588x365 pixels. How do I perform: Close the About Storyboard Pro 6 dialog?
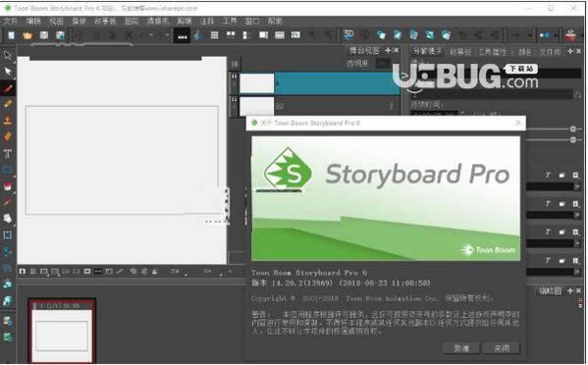(x=518, y=123)
